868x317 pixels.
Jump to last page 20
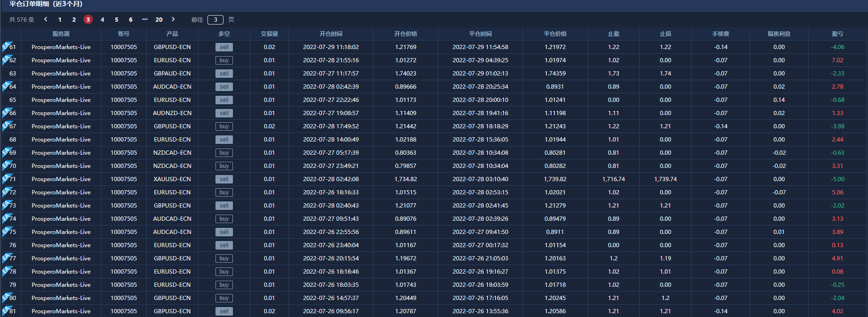click(x=159, y=19)
